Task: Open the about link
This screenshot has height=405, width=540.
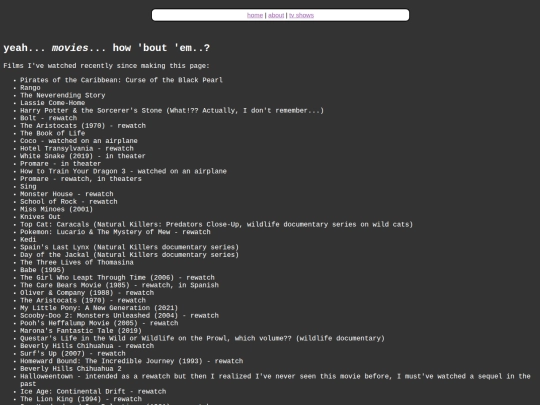Action: coord(276,15)
